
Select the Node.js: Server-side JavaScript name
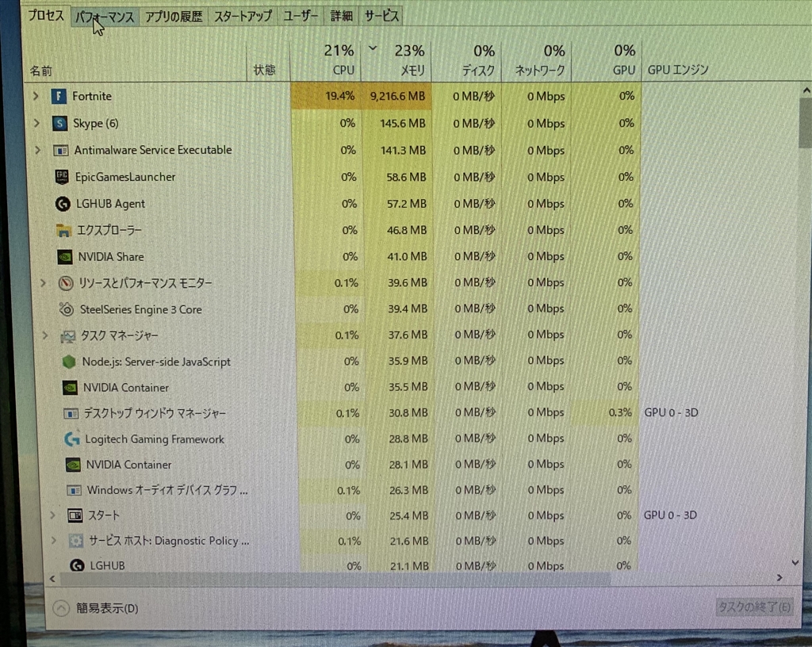156,362
